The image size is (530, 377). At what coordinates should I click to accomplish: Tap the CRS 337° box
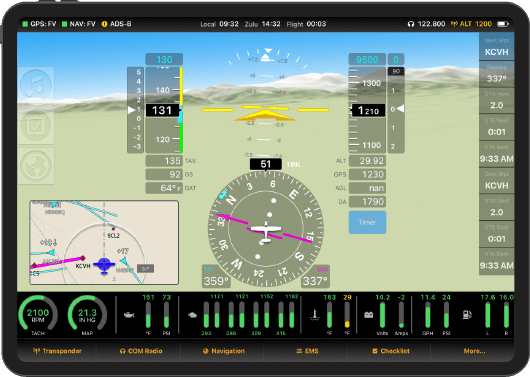click(315, 277)
